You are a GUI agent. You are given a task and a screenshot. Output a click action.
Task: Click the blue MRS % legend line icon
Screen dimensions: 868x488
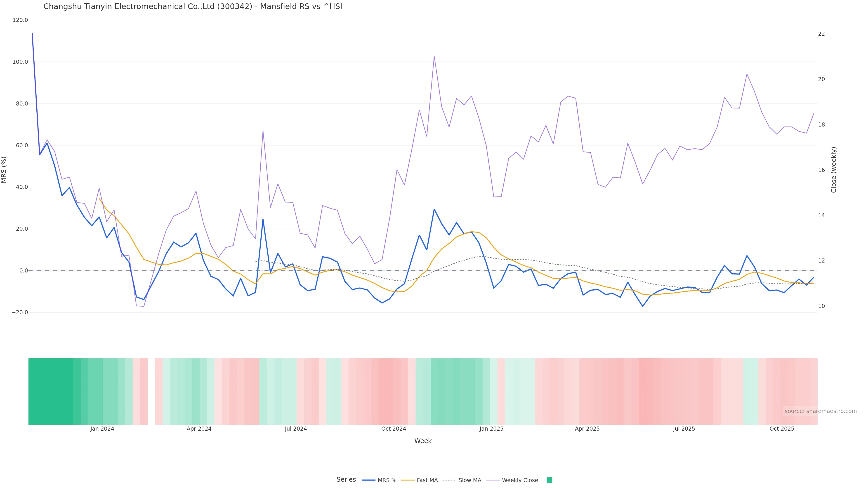pos(369,480)
